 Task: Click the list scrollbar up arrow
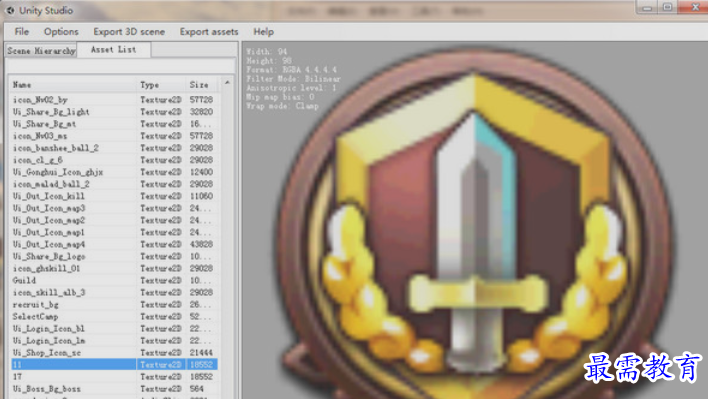227,83
